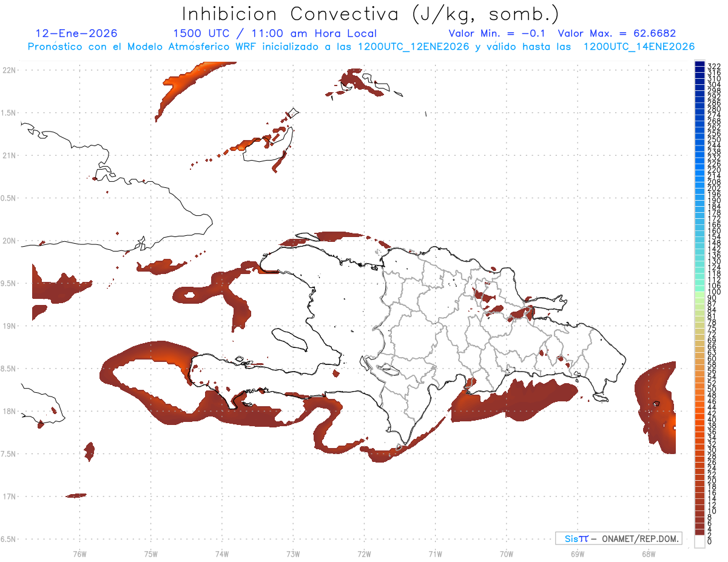Click the time "1500 UTC / 11:00 am Hora Local"

tap(275, 33)
